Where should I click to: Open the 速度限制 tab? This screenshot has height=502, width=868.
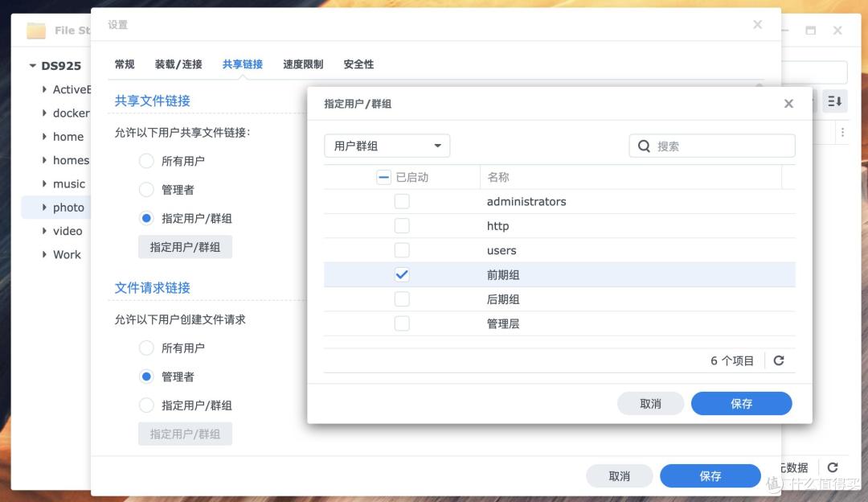303,64
